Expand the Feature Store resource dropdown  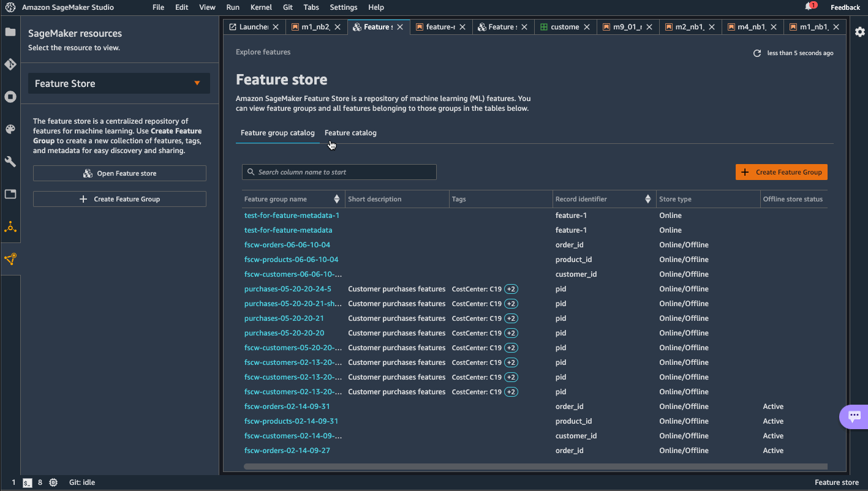point(119,83)
